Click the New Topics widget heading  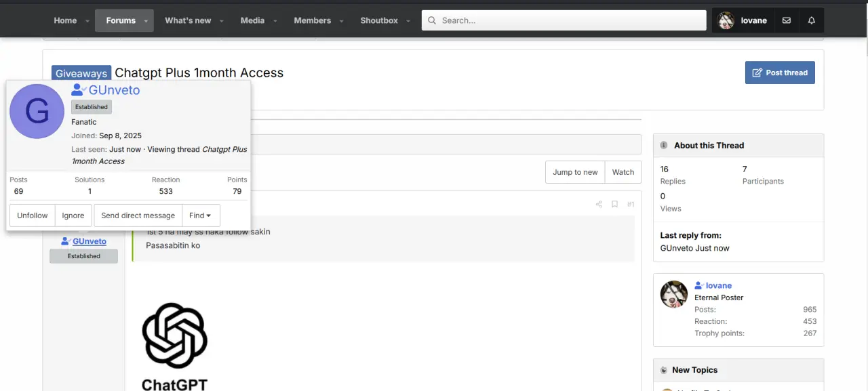click(694, 370)
